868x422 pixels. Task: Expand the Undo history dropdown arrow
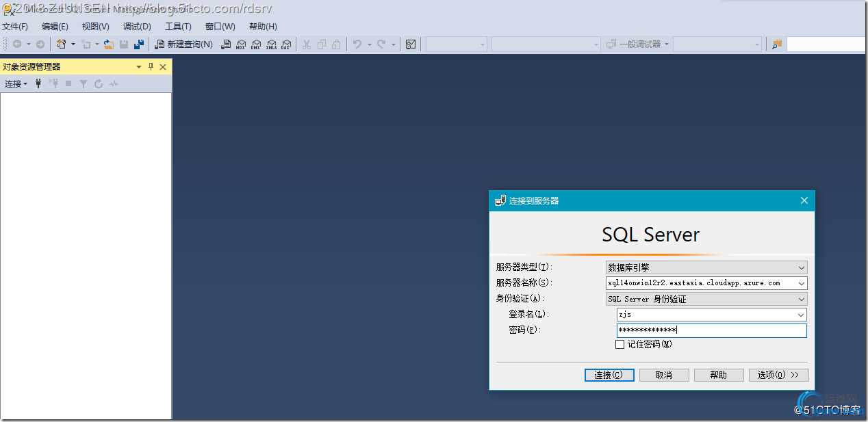coord(369,44)
